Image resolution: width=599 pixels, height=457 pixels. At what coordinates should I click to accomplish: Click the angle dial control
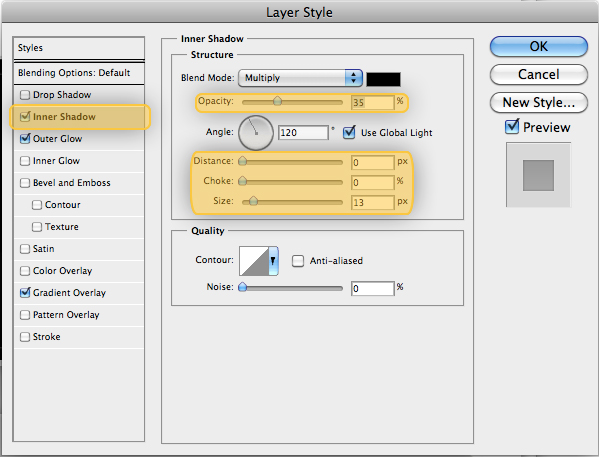click(x=256, y=133)
